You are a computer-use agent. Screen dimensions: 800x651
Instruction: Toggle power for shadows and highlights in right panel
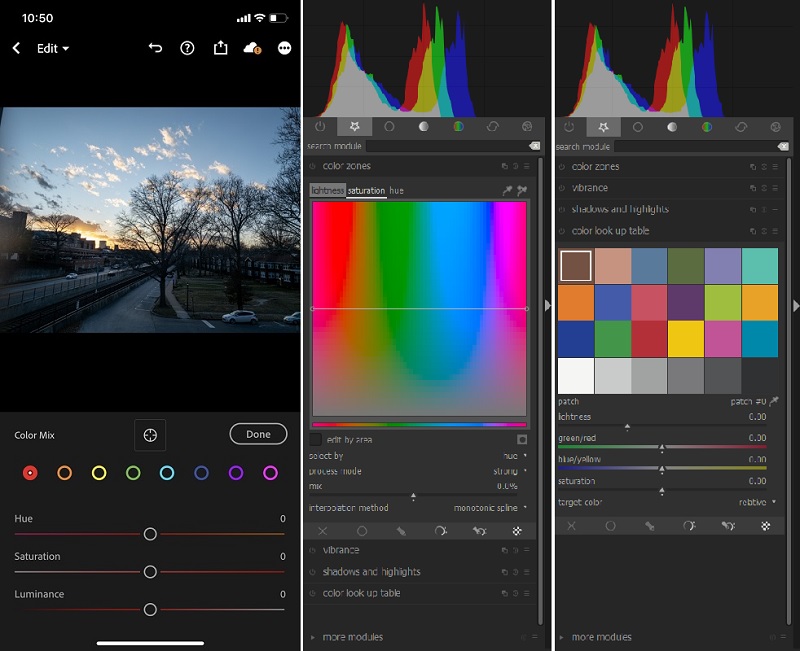562,210
